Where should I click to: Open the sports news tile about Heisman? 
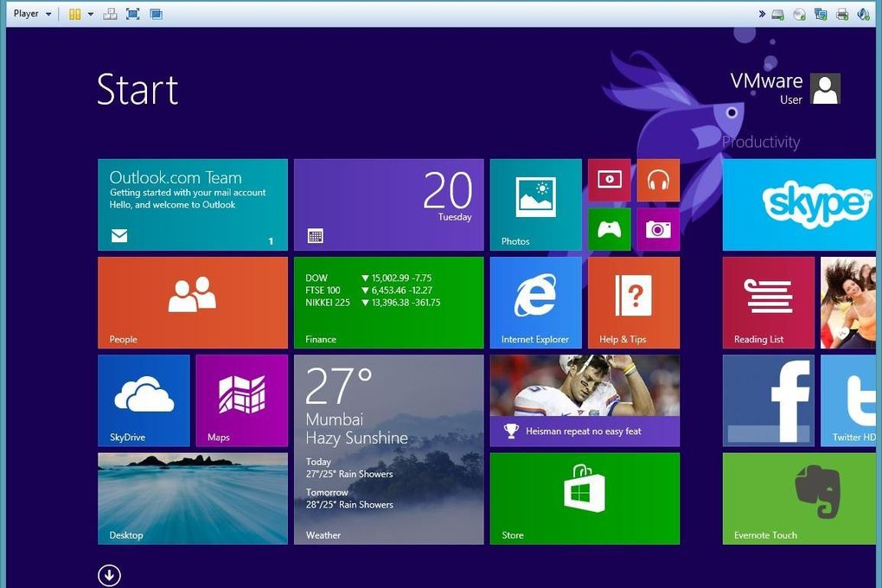coord(585,400)
